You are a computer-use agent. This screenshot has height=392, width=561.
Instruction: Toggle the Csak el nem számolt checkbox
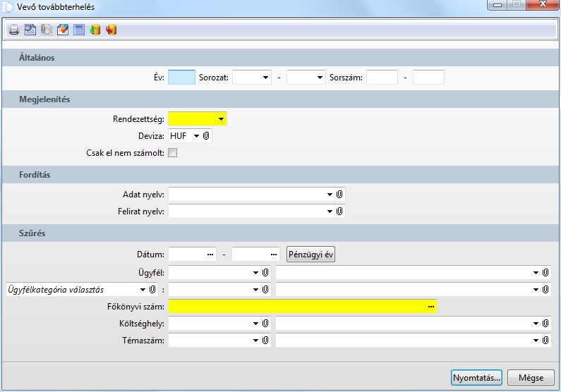172,153
